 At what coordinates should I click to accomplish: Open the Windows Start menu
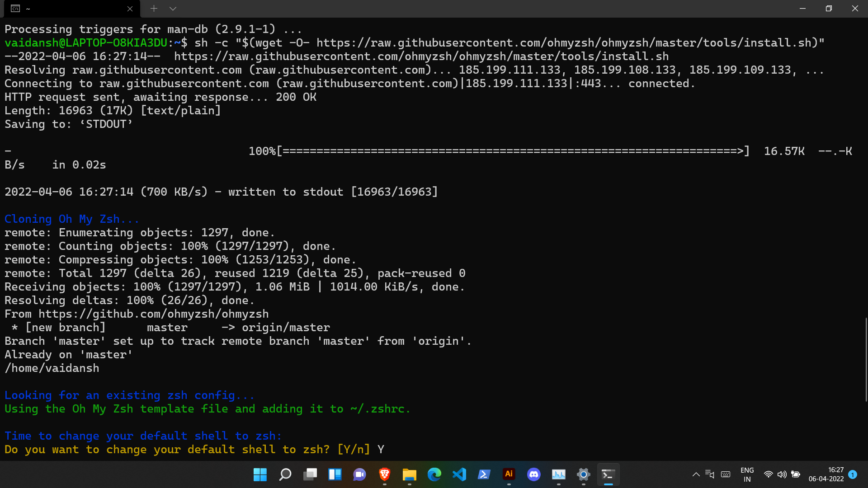pyautogui.click(x=260, y=474)
